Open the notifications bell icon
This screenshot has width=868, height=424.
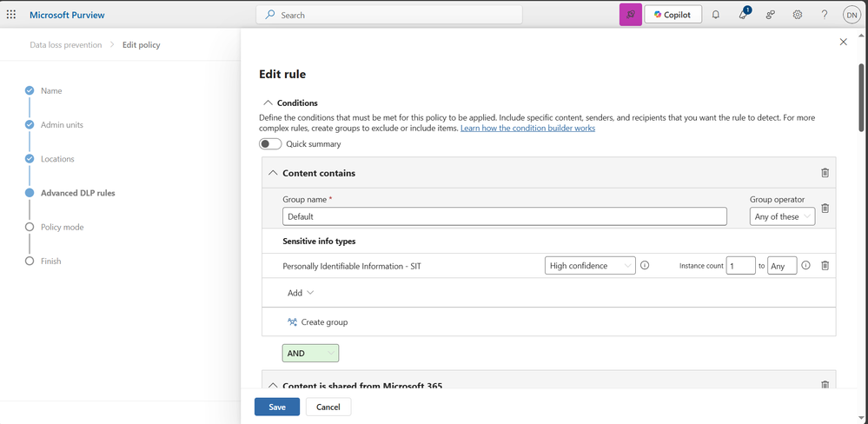[x=715, y=15]
